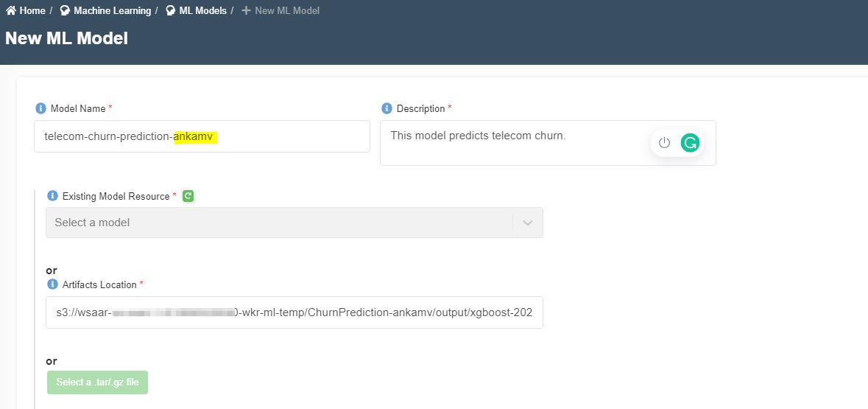
Task: Refresh the Existing Model Resource list
Action: (188, 195)
